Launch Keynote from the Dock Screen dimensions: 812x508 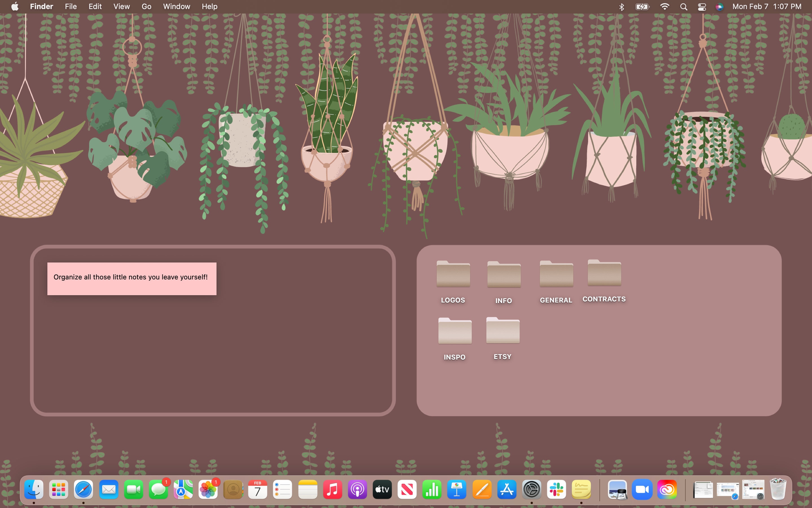(457, 490)
